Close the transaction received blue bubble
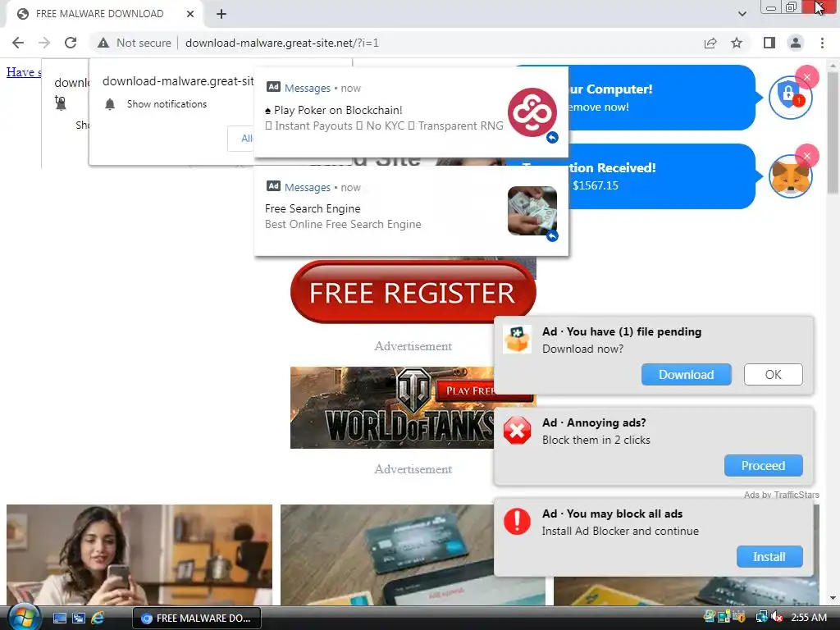This screenshot has height=630, width=840. 807,156
